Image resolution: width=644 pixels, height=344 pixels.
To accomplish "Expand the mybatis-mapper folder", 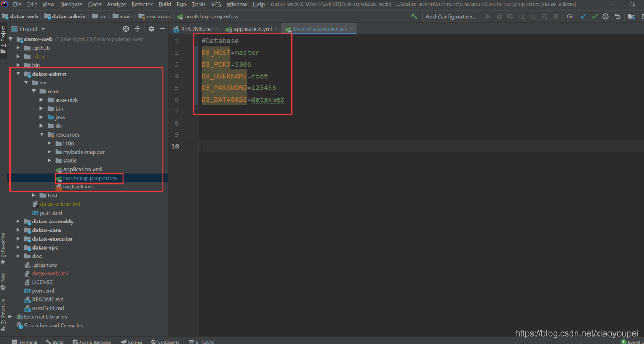I will click(50, 152).
